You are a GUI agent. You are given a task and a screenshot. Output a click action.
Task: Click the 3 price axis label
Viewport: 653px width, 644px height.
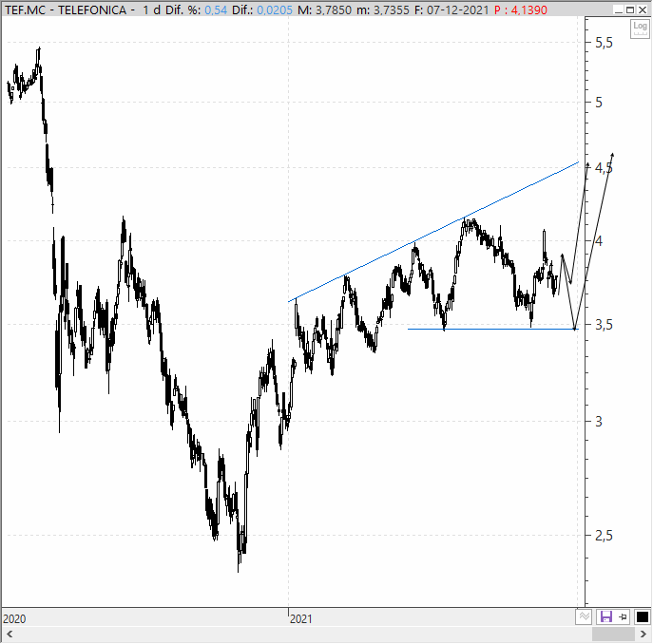click(x=599, y=422)
